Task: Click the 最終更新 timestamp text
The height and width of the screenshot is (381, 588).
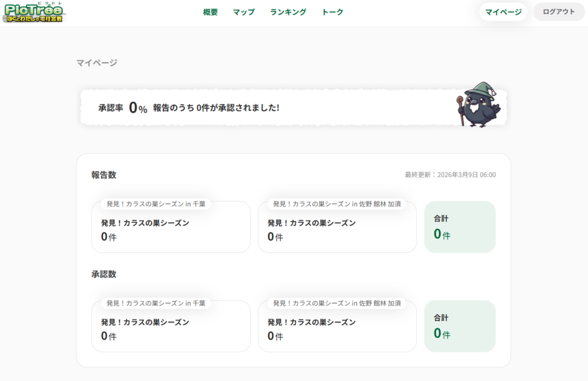Action: pos(450,175)
